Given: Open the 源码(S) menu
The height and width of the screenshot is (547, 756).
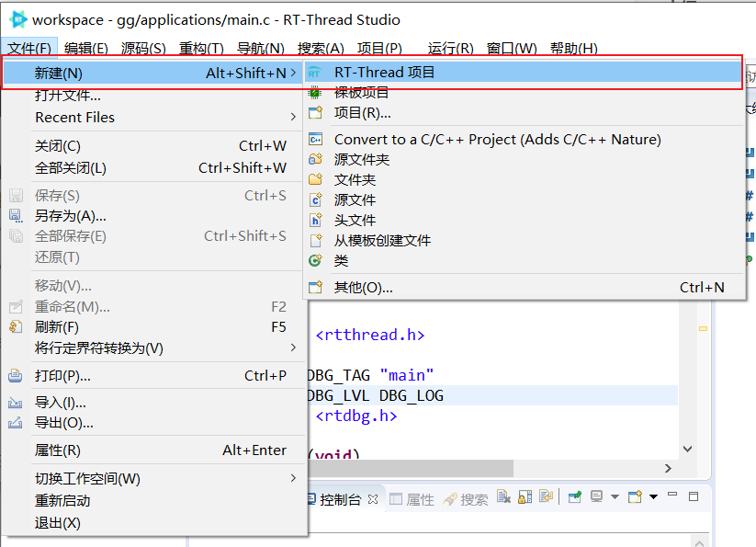Looking at the screenshot, I should pos(143,48).
